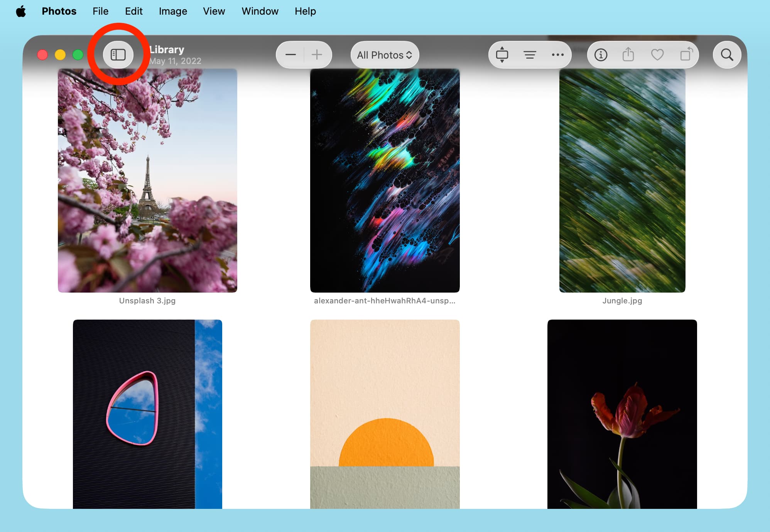Click the green full-screen window button

point(78,55)
